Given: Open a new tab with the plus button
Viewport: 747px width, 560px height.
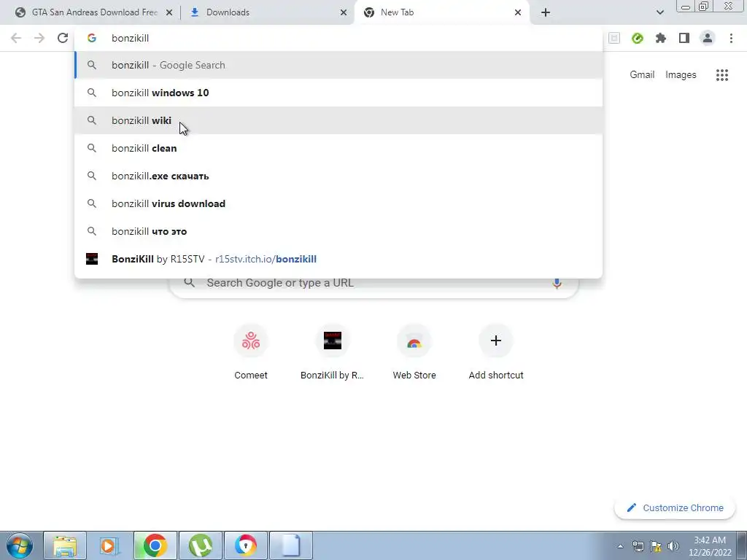Looking at the screenshot, I should click(x=546, y=12).
